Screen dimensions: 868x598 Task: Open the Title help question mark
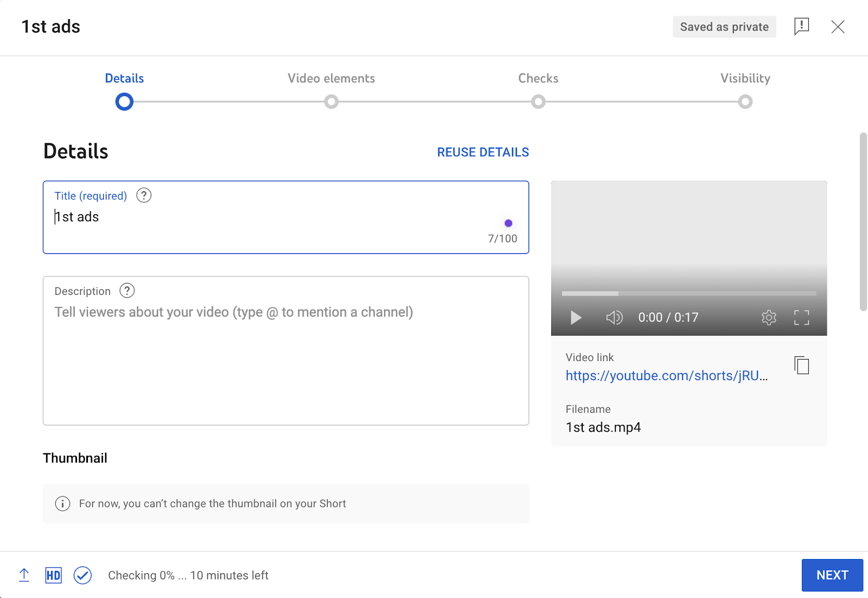coord(144,195)
